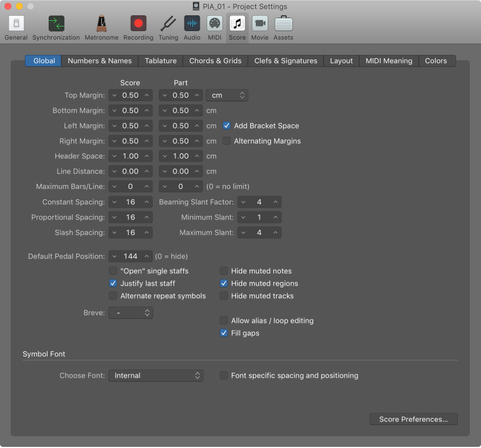
Task: Select the Metronome settings icon
Action: pyautogui.click(x=101, y=24)
